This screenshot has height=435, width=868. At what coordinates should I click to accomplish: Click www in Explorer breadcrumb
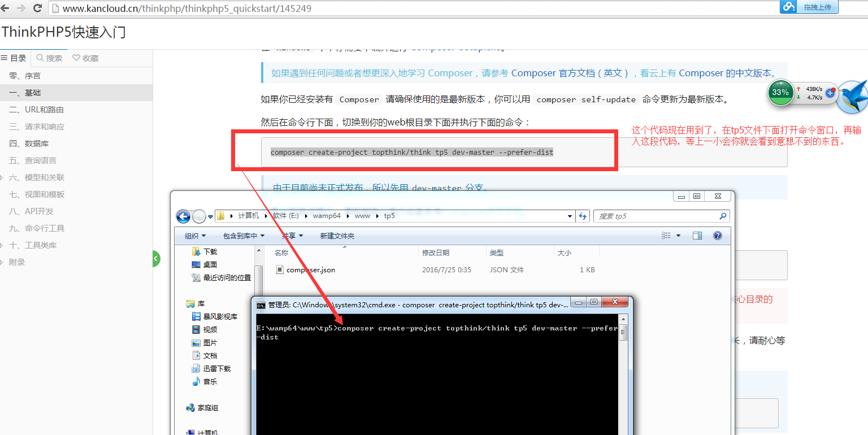coord(361,216)
